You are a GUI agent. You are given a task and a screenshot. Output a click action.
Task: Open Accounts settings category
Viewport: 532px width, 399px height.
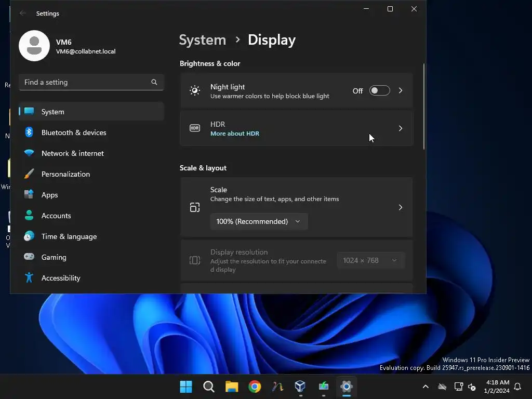(x=91, y=216)
